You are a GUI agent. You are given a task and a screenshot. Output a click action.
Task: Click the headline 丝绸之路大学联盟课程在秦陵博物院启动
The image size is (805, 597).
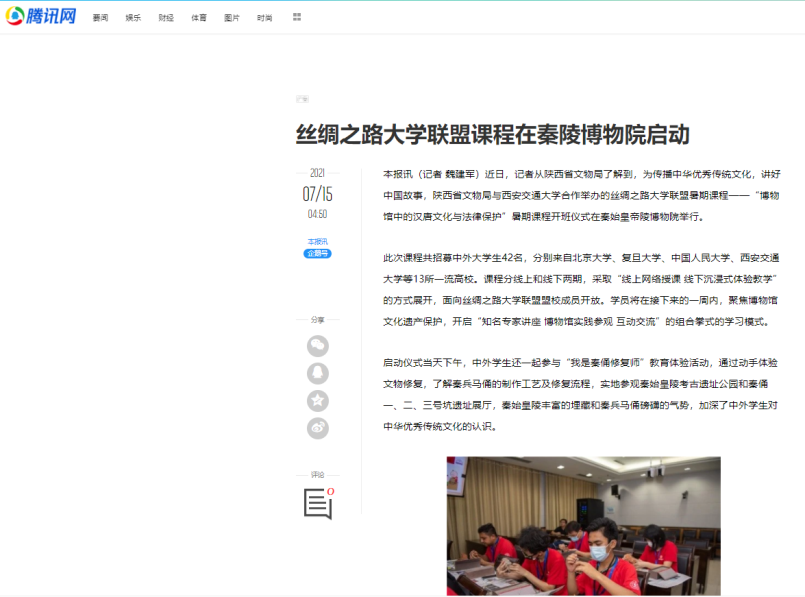coord(492,134)
